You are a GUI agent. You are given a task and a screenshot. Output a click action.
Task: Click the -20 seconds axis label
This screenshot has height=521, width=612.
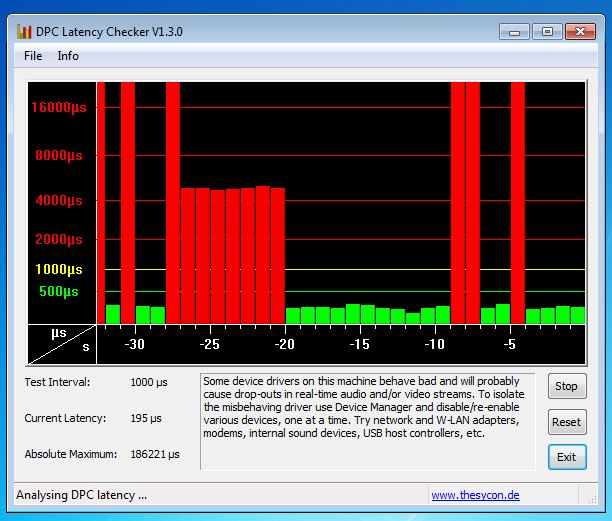click(285, 344)
